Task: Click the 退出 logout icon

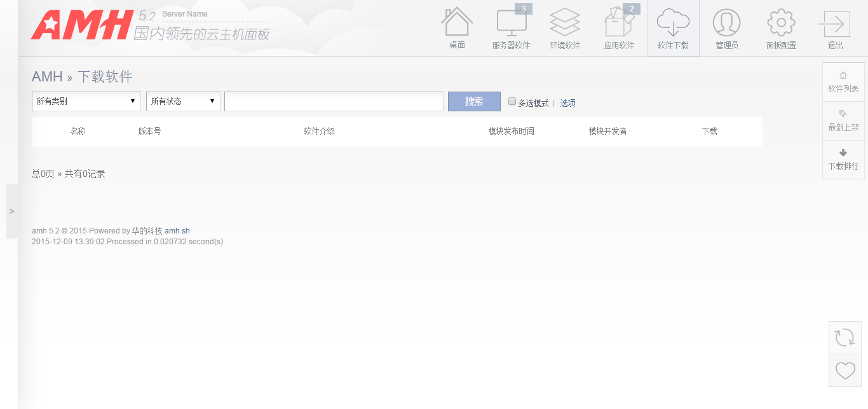Action: [835, 24]
